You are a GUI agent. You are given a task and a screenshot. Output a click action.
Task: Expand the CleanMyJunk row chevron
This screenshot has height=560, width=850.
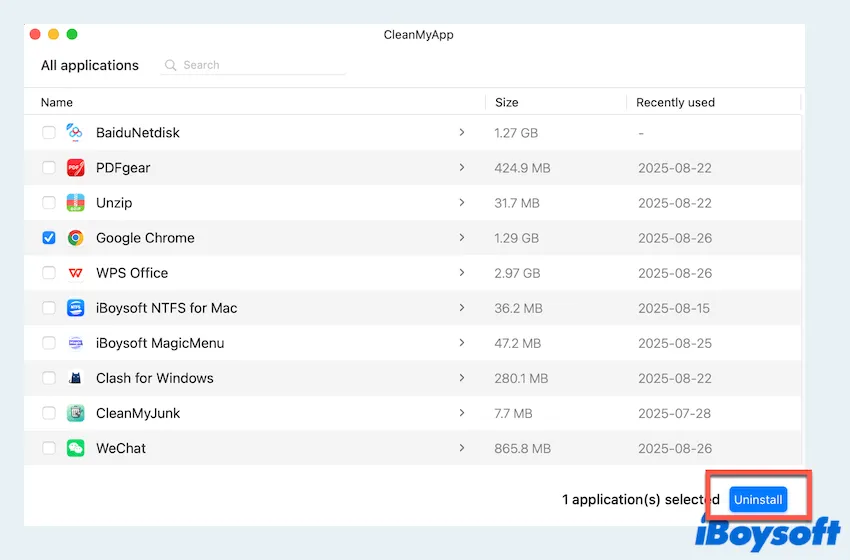(x=462, y=413)
